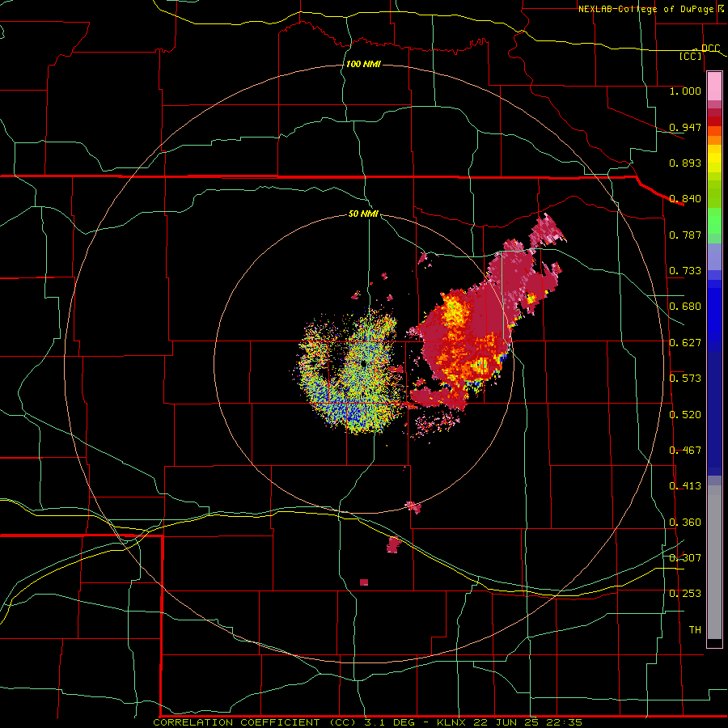Click the 0.413 scale value

click(x=685, y=486)
